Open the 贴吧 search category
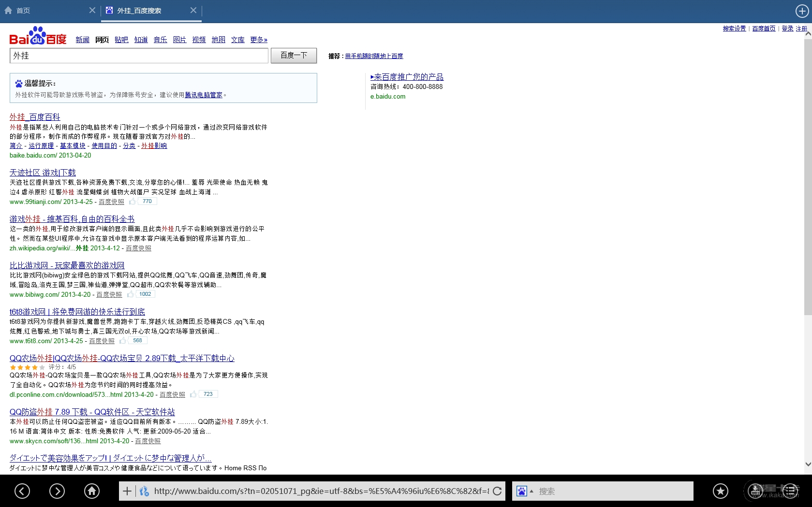The image size is (812, 507). tap(121, 40)
